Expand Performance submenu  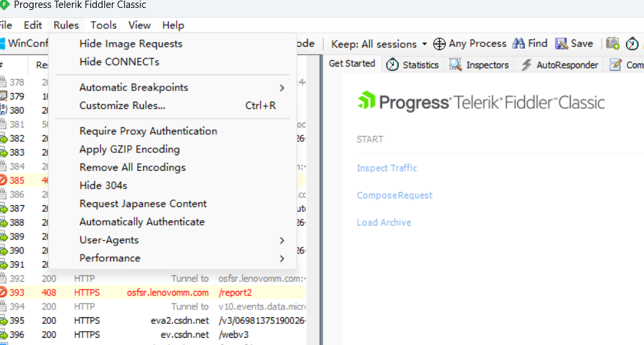click(173, 258)
